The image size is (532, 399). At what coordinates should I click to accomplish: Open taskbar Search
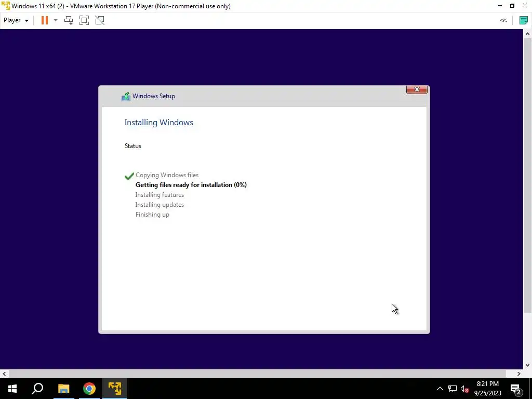point(37,389)
